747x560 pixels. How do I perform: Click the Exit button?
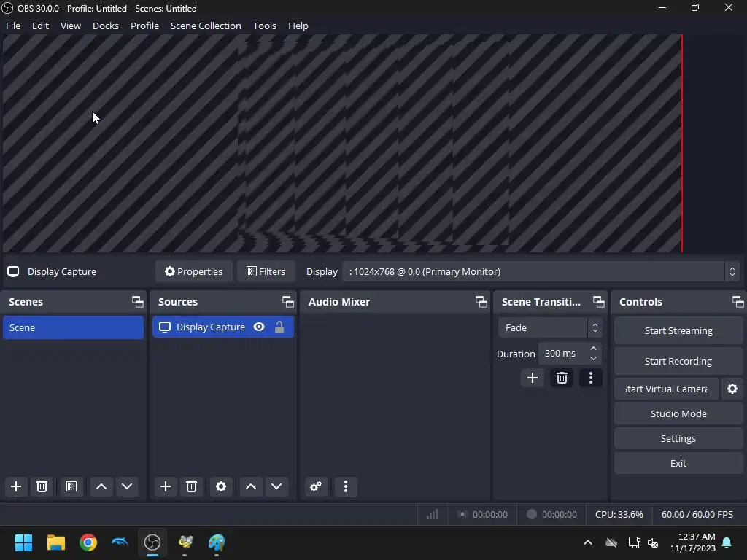678,463
